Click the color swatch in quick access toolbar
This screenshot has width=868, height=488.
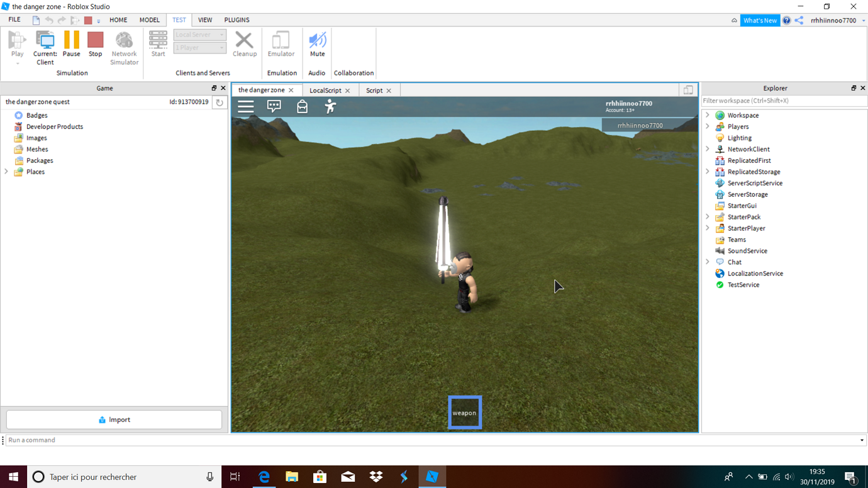tap(87, 19)
